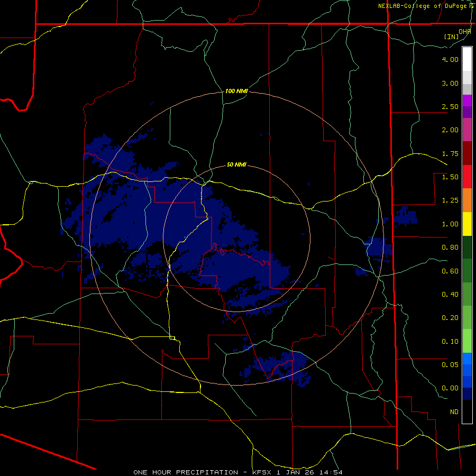Click the OHA product code label
The width and height of the screenshot is (476, 476).
pos(465,32)
